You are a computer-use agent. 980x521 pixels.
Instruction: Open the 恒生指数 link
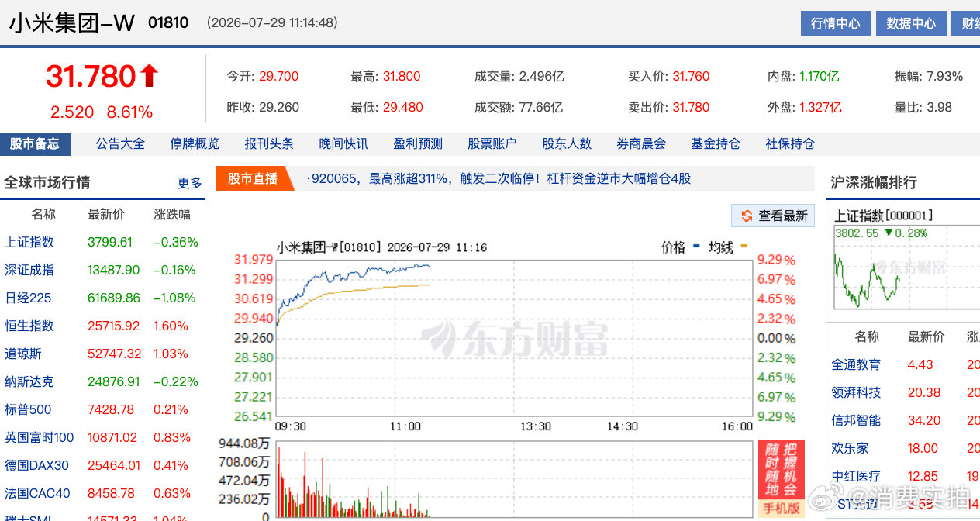[x=29, y=326]
